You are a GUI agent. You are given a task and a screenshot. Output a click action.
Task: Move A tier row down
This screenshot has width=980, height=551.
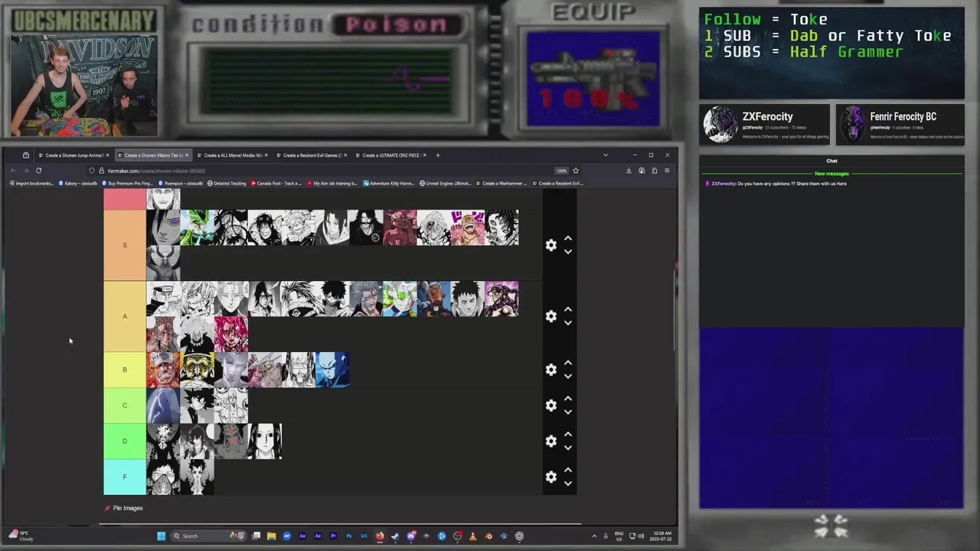[568, 323]
